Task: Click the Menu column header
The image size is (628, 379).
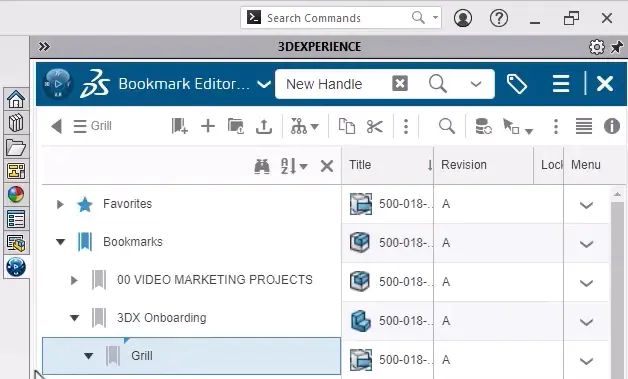Action: (x=586, y=165)
